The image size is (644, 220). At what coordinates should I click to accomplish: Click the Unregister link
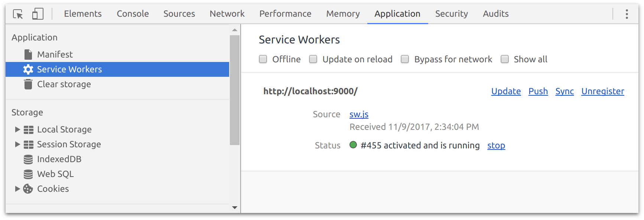point(602,91)
